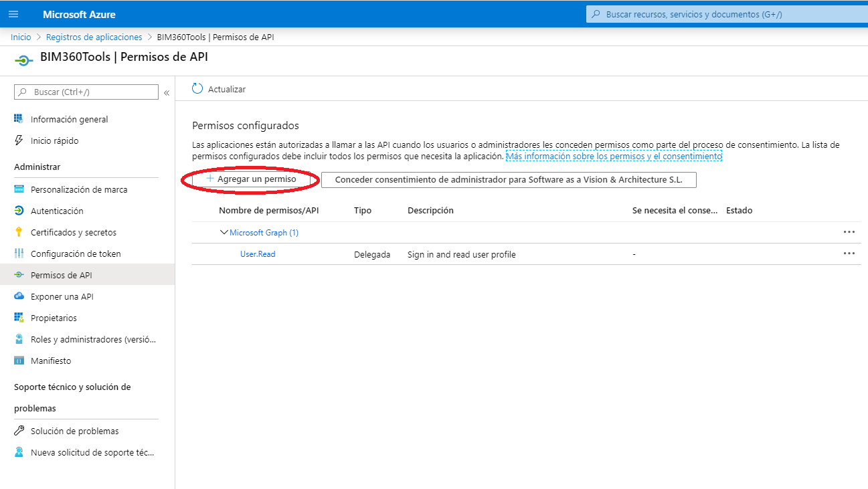Open the ellipsis menu for User.Read row
Viewport: 868px width, 489px height.
tap(849, 254)
